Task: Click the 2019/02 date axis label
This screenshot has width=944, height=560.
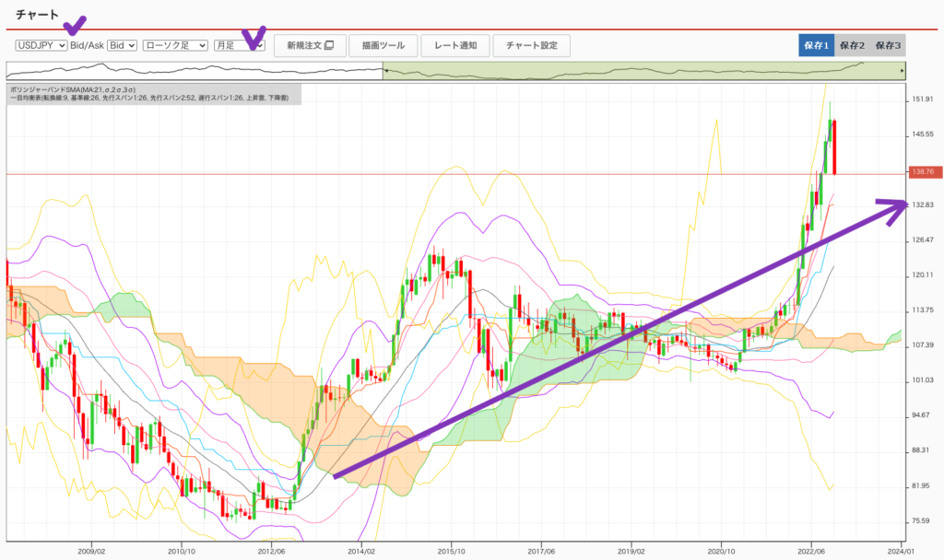Action: click(x=631, y=551)
